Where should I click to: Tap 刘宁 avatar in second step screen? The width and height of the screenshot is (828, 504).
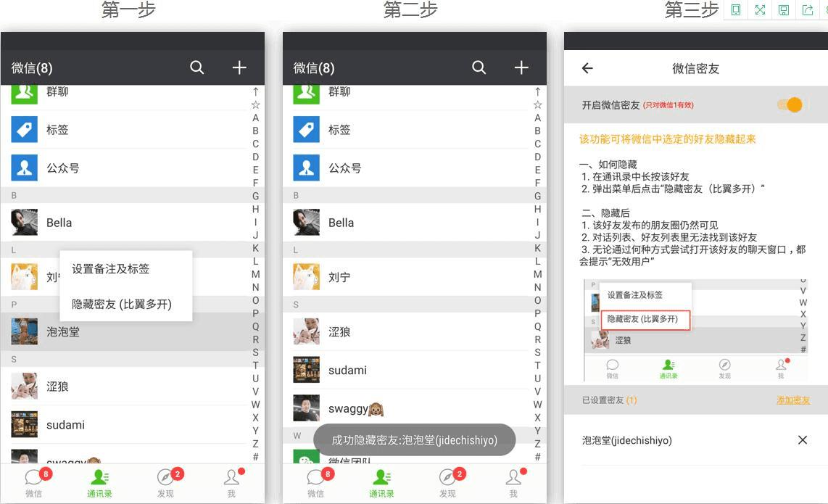click(306, 277)
